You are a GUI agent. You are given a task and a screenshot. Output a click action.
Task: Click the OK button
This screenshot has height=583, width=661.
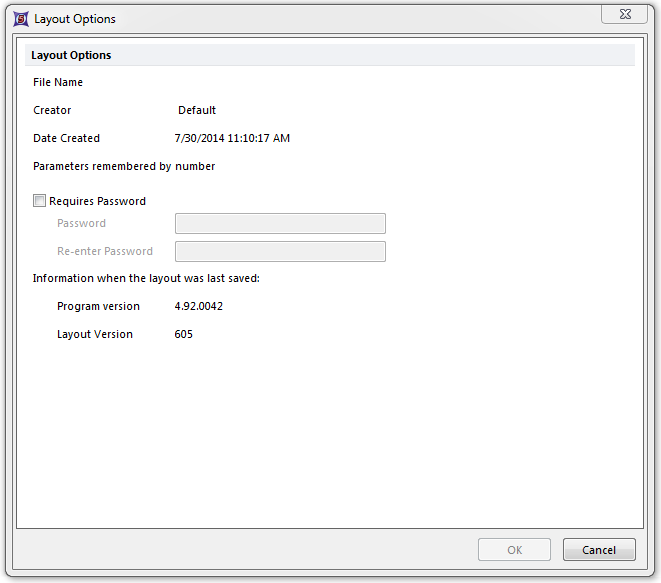(x=514, y=550)
